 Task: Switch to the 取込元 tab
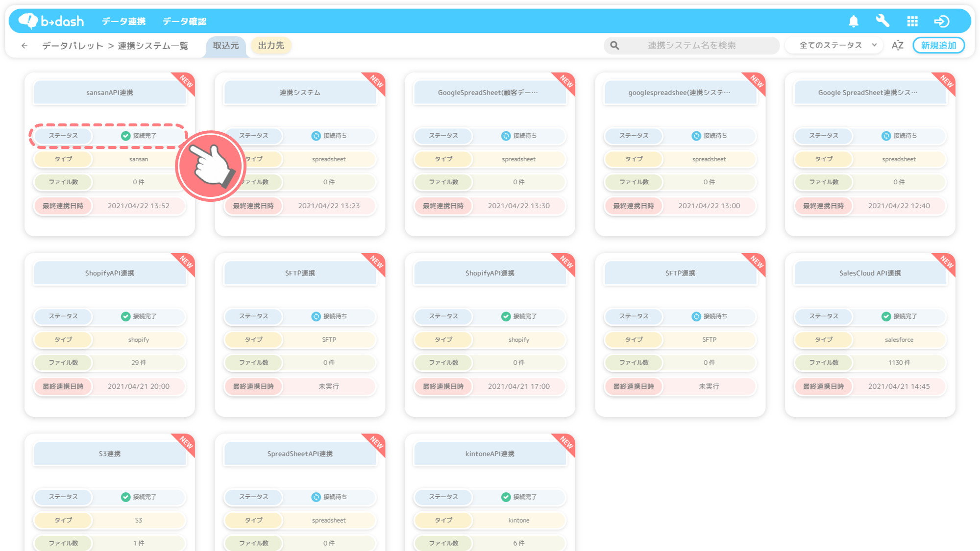pos(226,46)
